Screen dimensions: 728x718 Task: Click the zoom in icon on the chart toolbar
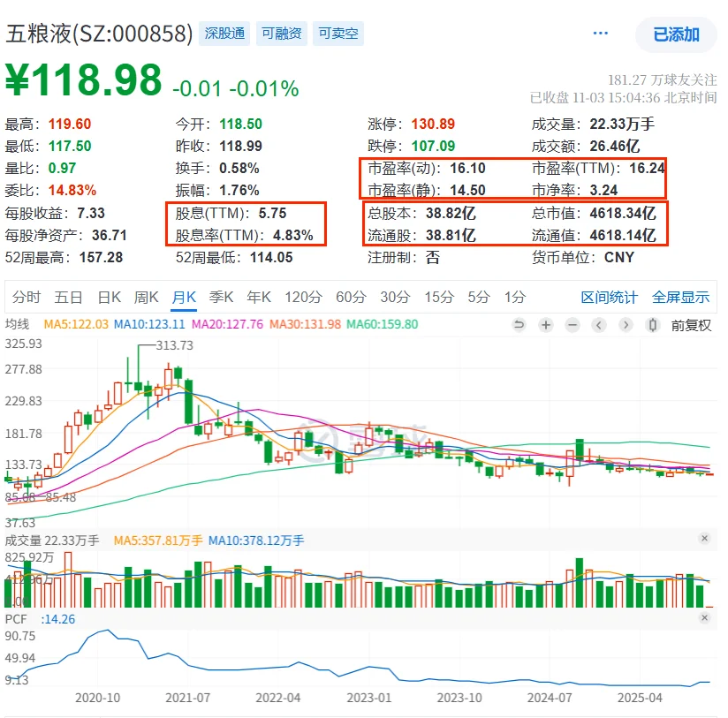pos(546,326)
